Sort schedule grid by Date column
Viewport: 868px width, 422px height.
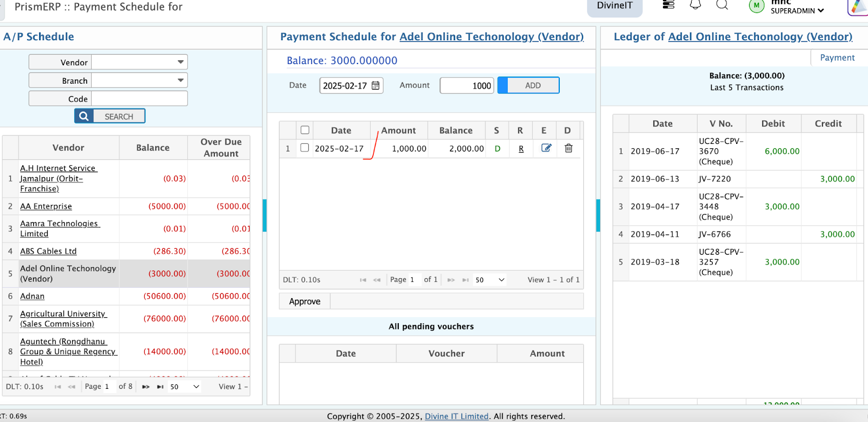(x=341, y=130)
